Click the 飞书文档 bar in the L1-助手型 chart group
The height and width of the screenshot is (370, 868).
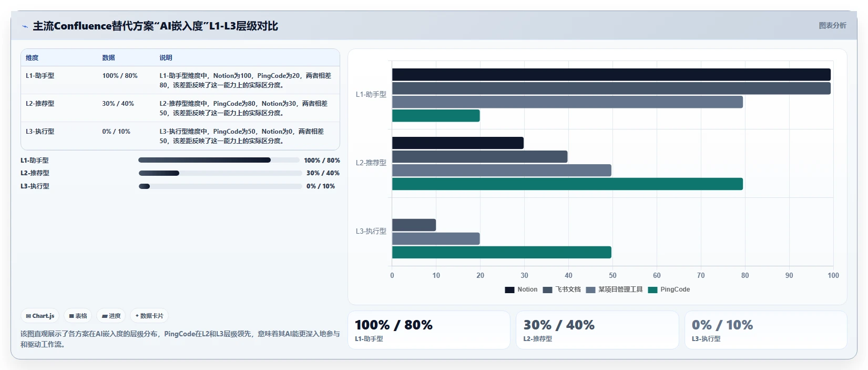coord(611,88)
